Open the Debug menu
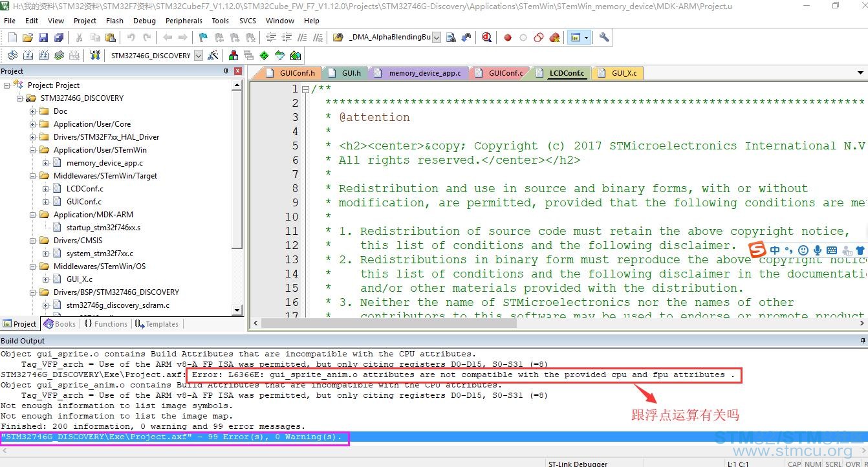 point(144,21)
